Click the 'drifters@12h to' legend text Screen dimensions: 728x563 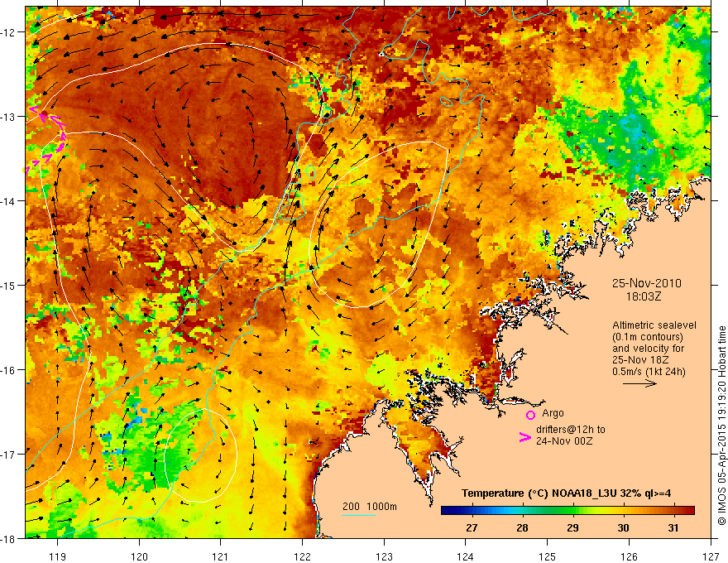(x=571, y=430)
